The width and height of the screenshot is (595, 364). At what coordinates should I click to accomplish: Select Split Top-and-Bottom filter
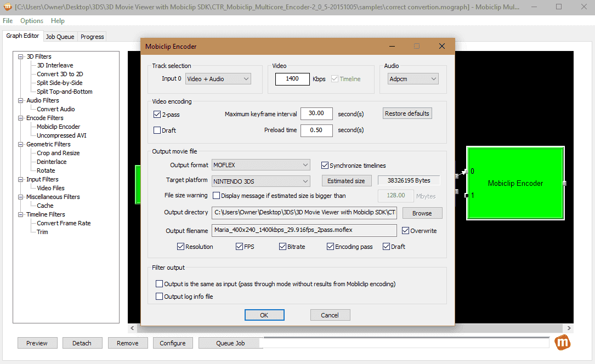click(65, 92)
